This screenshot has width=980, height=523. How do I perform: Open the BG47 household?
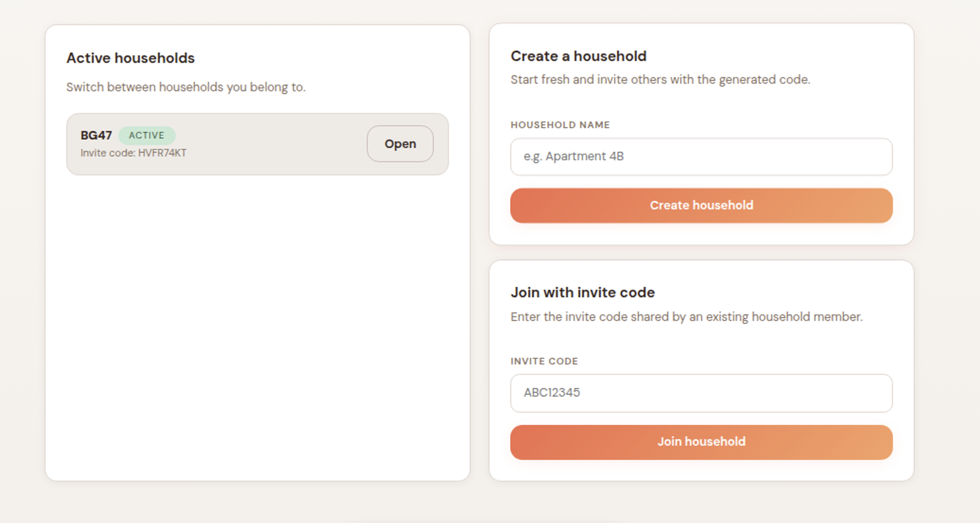(400, 144)
